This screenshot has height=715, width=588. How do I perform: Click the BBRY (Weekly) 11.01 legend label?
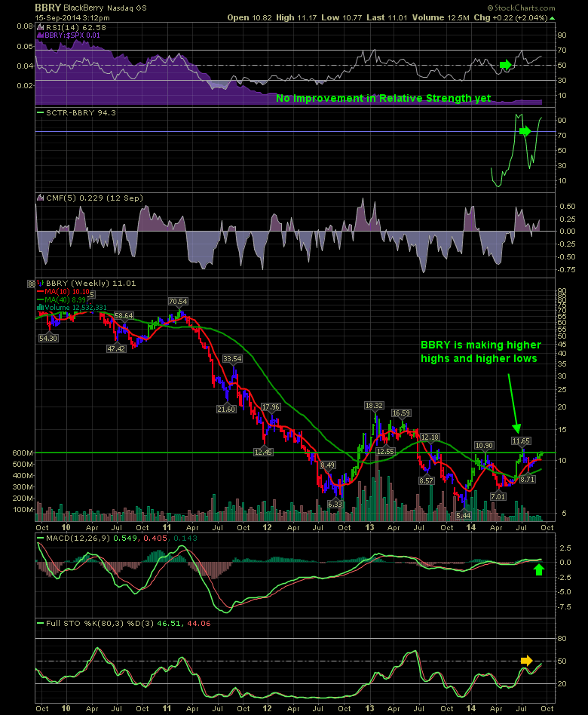[90, 283]
